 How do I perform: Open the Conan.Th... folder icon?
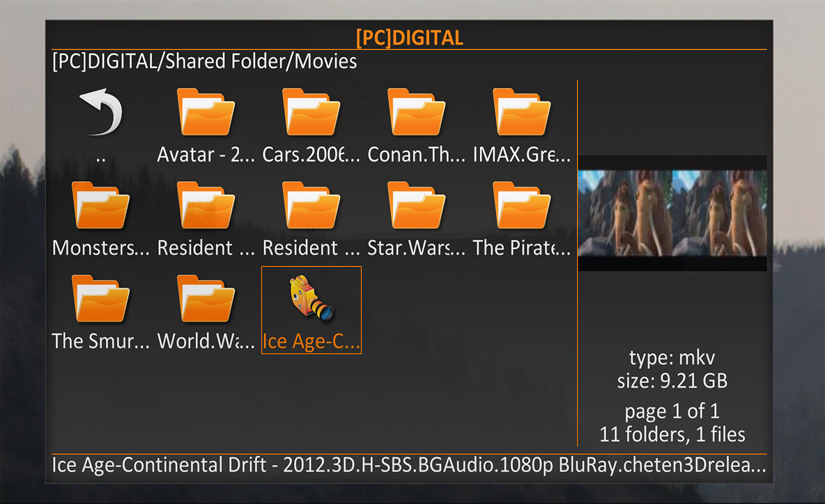(416, 112)
